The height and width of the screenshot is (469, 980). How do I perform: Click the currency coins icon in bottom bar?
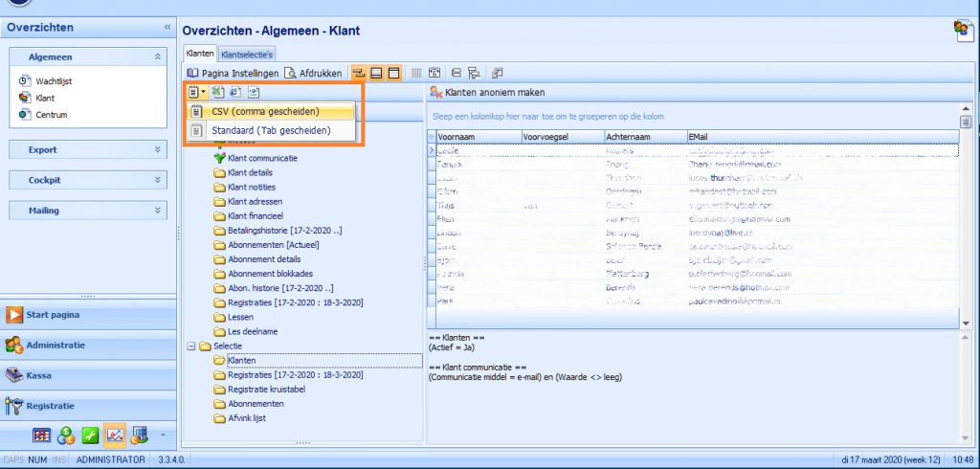tap(66, 435)
